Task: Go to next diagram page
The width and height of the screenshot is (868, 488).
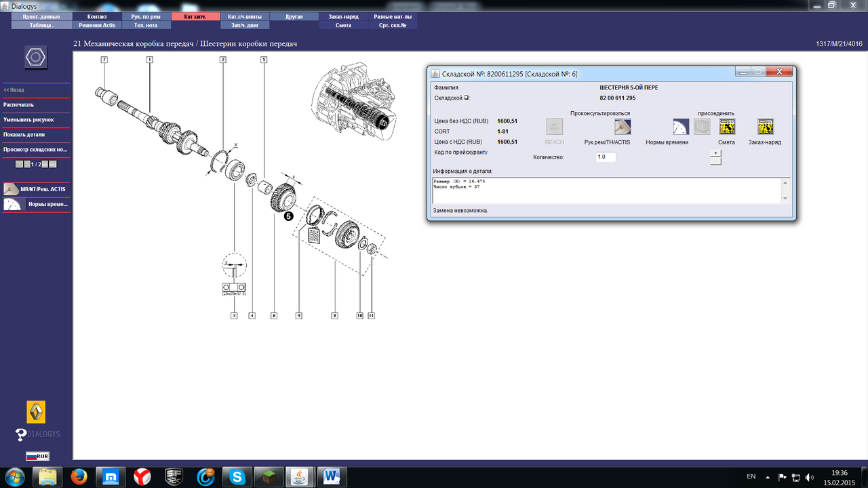Action: coord(45,164)
